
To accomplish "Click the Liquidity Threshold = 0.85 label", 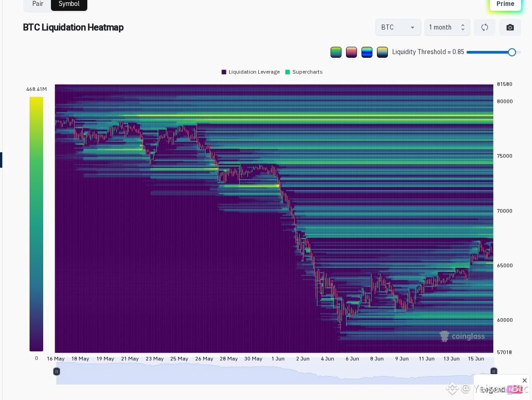I will point(428,52).
